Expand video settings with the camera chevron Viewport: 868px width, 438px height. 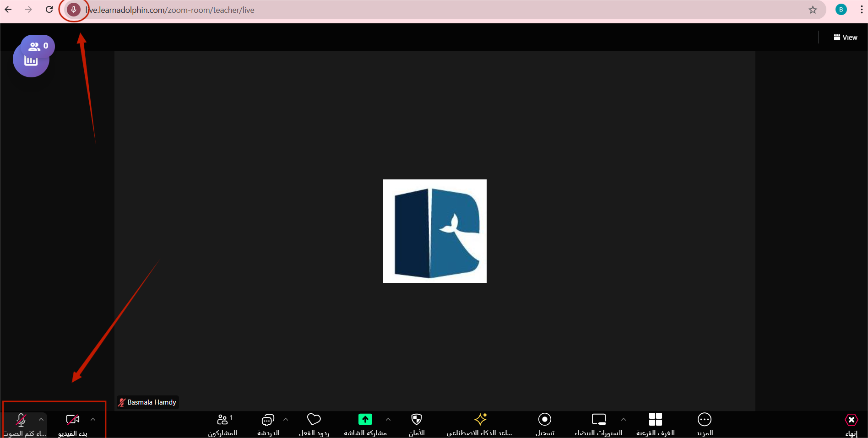coord(93,419)
